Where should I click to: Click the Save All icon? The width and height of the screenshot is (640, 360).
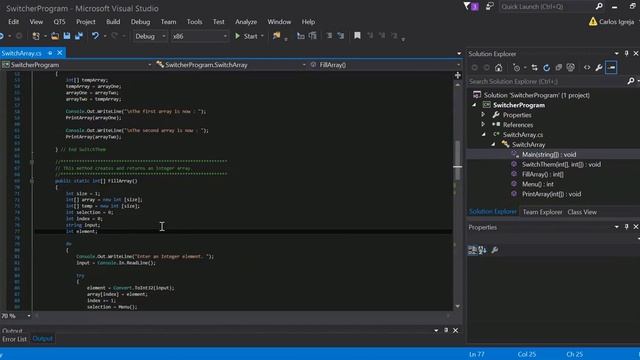[79, 36]
